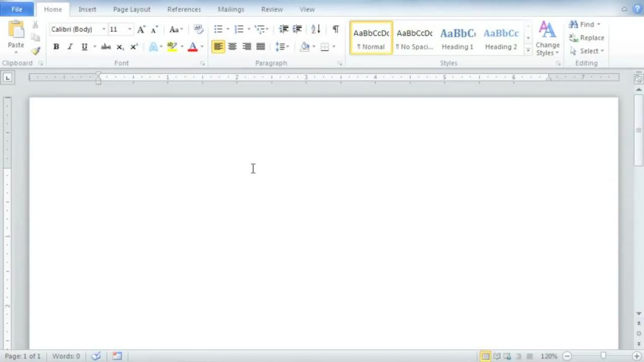Click vertical scrollbar down arrow
The width and height of the screenshot is (644, 362).
pyautogui.click(x=639, y=313)
